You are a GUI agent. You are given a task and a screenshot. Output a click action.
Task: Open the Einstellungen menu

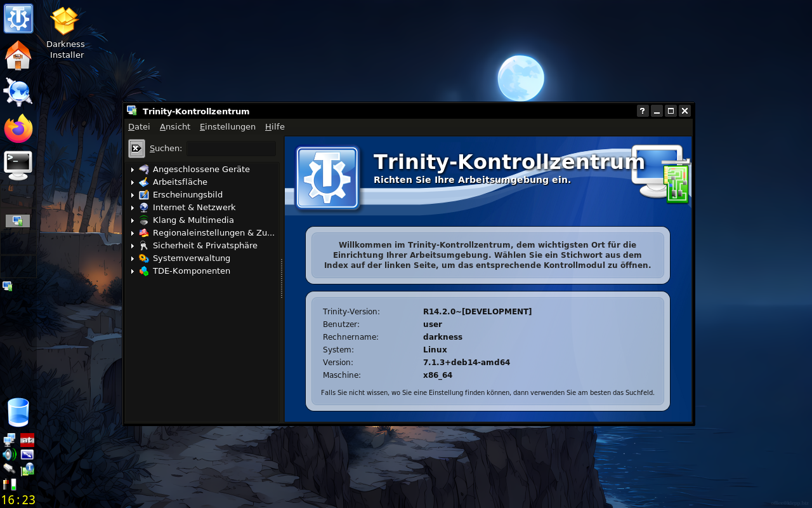(228, 127)
